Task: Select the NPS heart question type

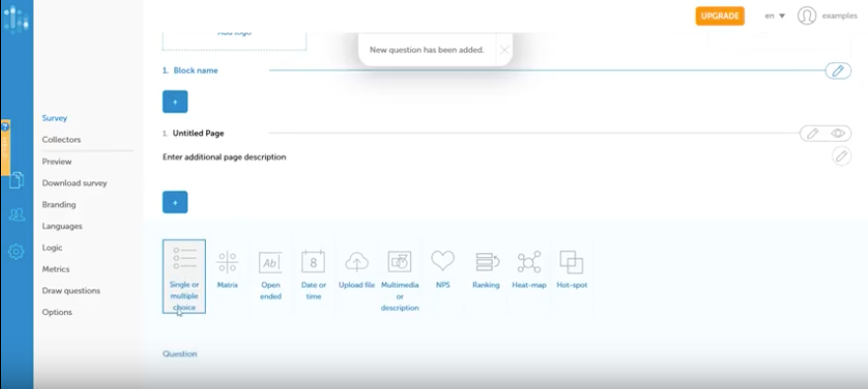Action: pos(442,270)
